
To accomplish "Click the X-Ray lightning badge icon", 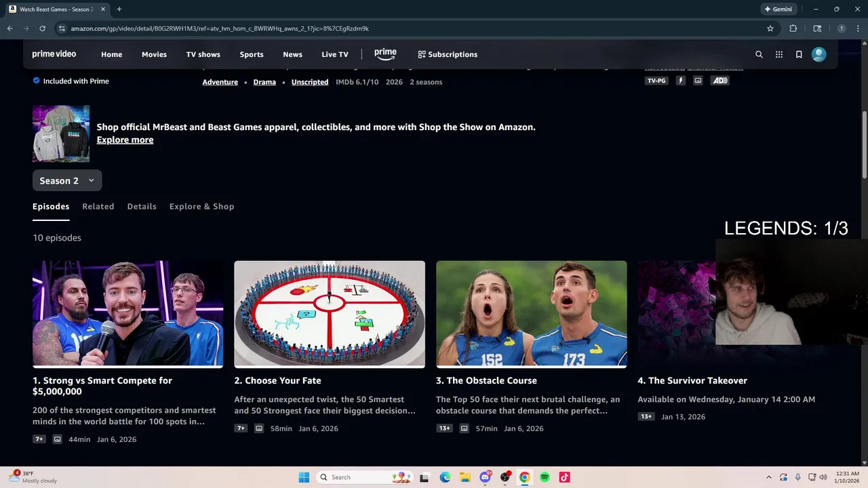I will point(680,81).
